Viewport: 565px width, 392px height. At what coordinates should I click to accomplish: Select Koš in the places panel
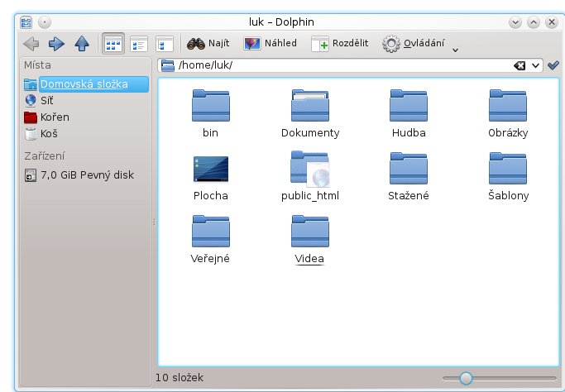click(47, 133)
